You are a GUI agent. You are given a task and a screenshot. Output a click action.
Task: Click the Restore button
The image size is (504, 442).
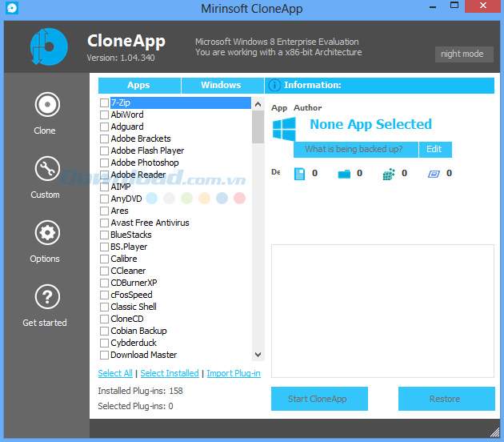point(446,399)
